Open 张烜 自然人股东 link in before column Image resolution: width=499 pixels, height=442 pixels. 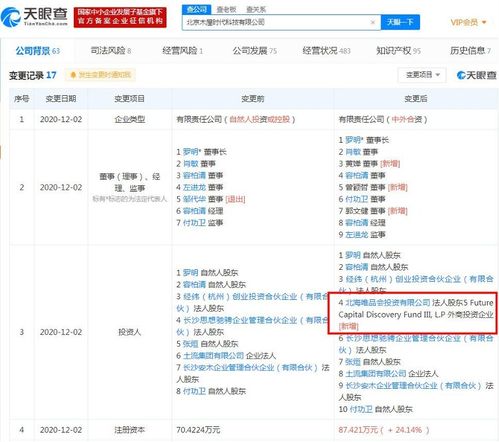click(x=191, y=344)
